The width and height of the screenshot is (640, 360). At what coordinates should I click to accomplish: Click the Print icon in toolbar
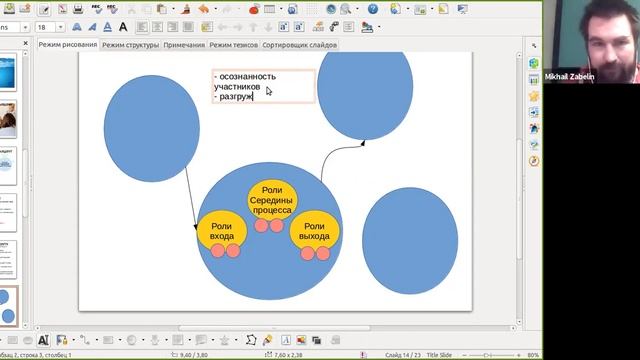coord(78,9)
